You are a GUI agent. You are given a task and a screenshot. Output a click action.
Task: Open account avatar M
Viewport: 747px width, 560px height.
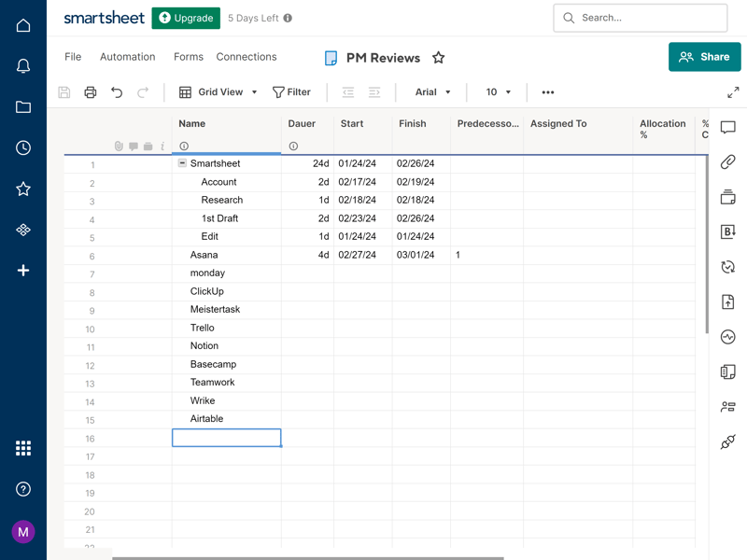[22, 532]
